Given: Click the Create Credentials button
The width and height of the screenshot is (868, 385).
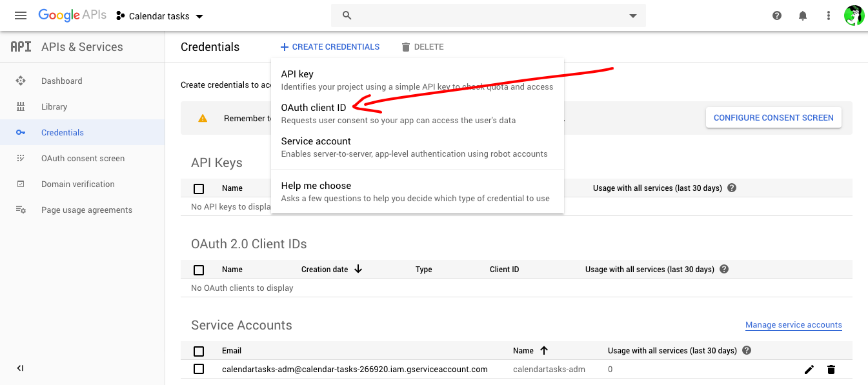Looking at the screenshot, I should 330,47.
